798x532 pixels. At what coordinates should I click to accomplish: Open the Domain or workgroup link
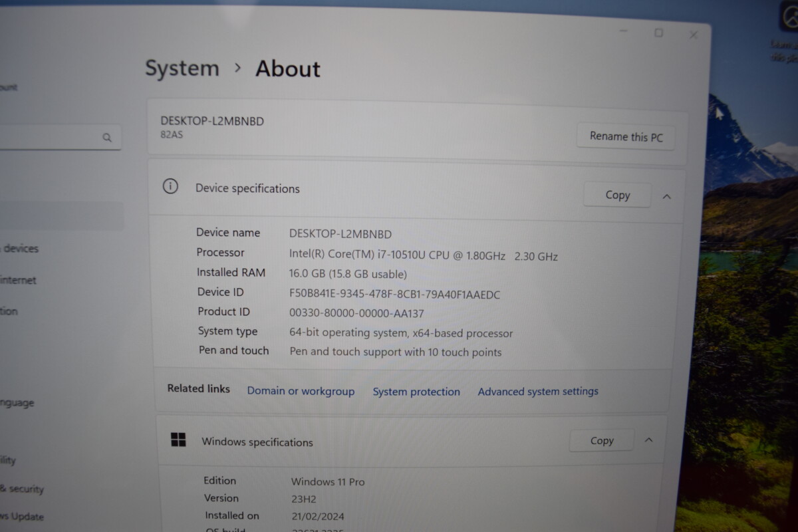301,391
